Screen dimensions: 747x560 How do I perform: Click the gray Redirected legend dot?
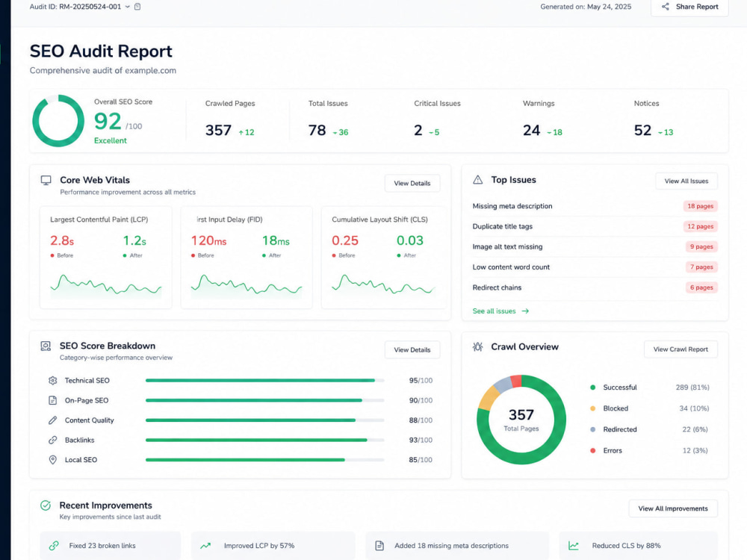[592, 429]
